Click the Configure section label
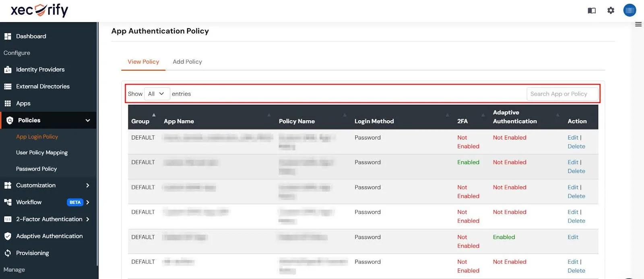644x279 pixels. [17, 53]
